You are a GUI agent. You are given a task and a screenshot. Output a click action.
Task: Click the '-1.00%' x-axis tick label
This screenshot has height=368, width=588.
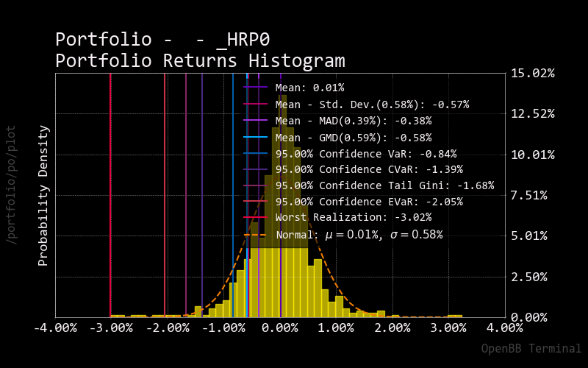(x=224, y=328)
